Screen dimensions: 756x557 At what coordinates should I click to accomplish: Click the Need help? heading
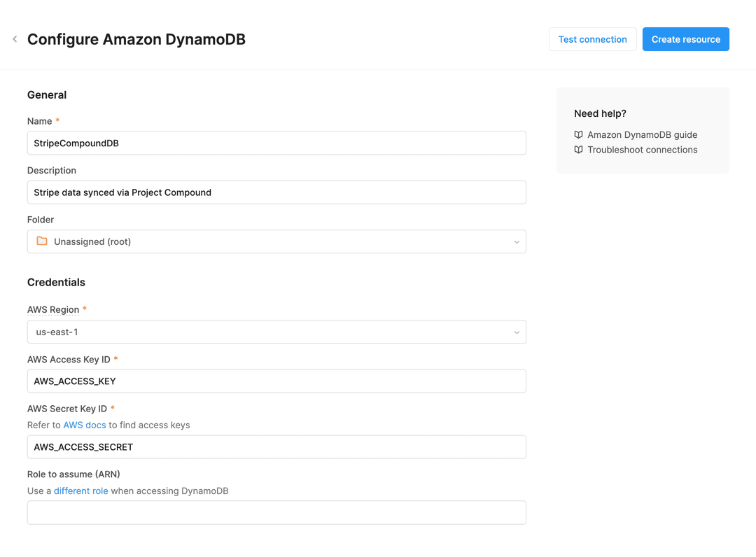coord(600,113)
